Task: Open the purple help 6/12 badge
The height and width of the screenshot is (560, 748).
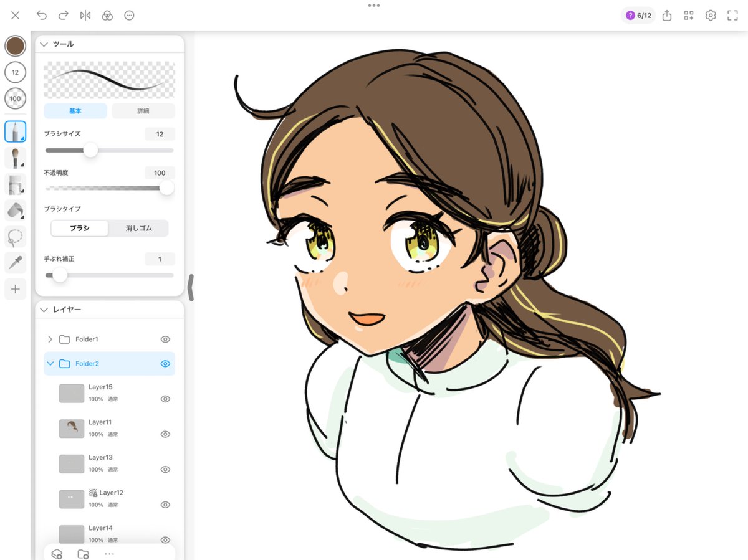Action: tap(638, 16)
